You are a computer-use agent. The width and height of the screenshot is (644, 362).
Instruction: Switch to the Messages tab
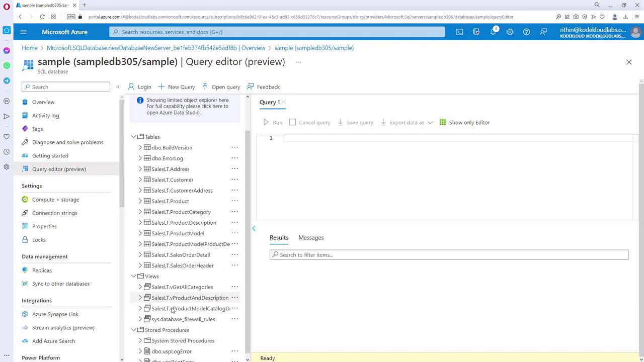(311, 237)
